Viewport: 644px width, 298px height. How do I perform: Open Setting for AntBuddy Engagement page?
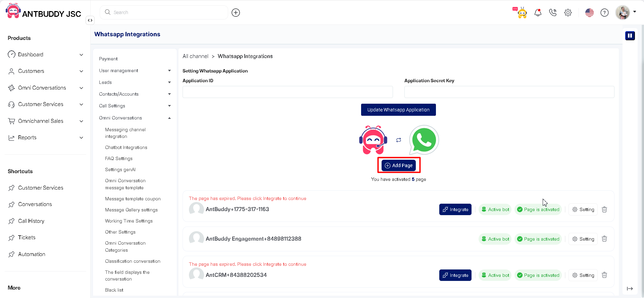tap(583, 239)
